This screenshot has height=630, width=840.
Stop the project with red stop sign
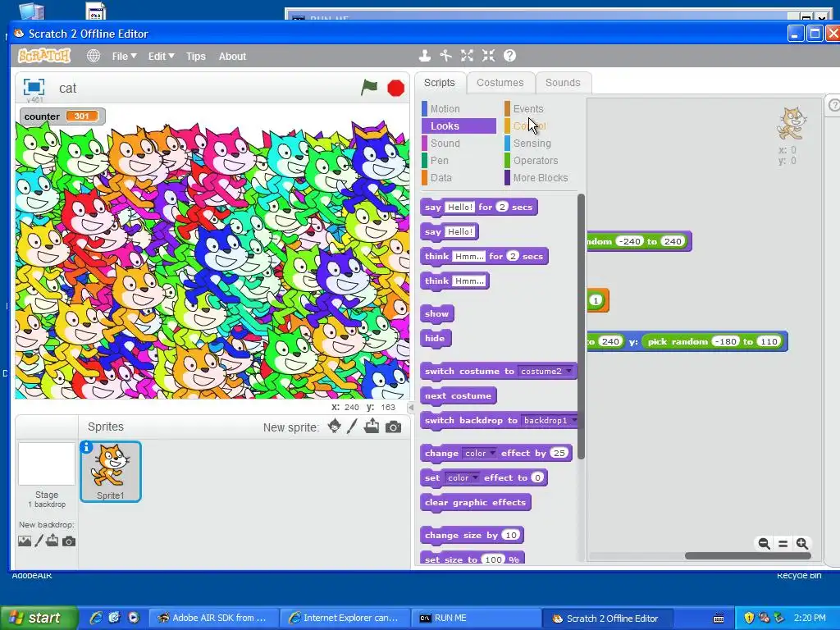coord(396,88)
